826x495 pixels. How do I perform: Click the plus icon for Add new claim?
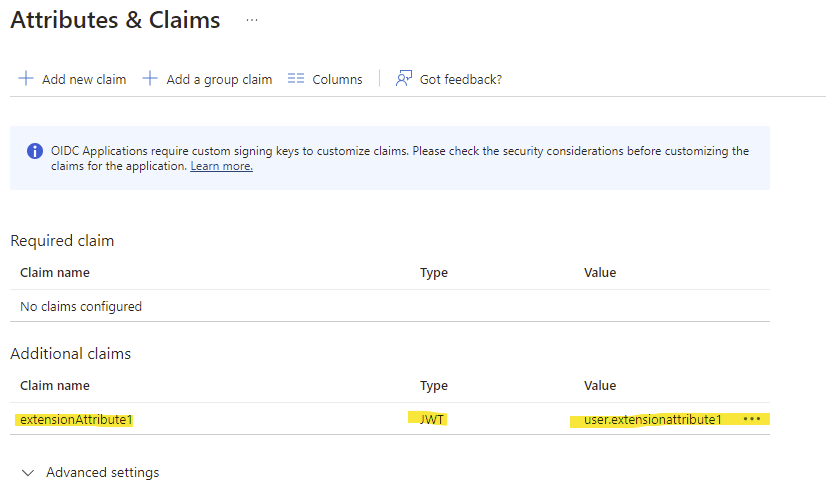pyautogui.click(x=26, y=79)
